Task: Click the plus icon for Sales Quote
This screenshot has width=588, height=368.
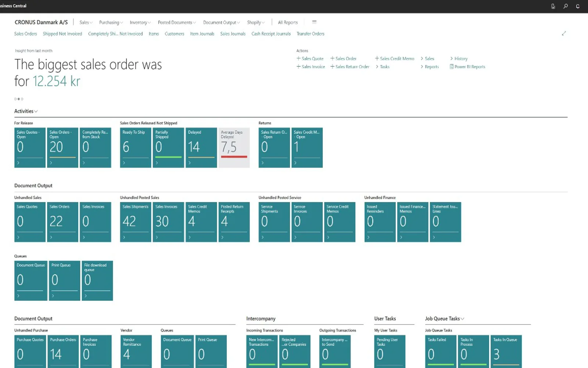Action: coord(298,59)
